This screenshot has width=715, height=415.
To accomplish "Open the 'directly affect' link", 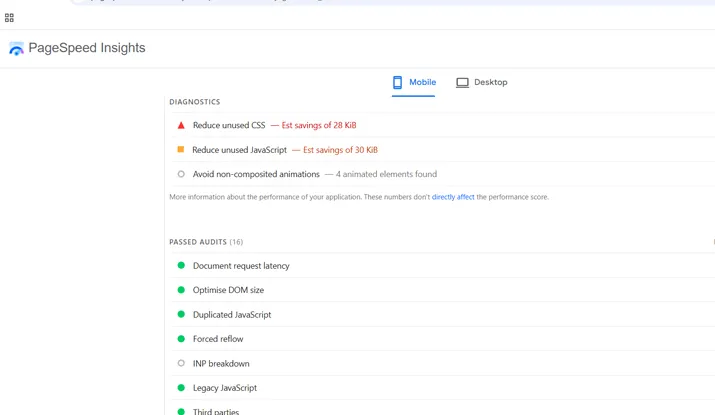I will tap(453, 197).
